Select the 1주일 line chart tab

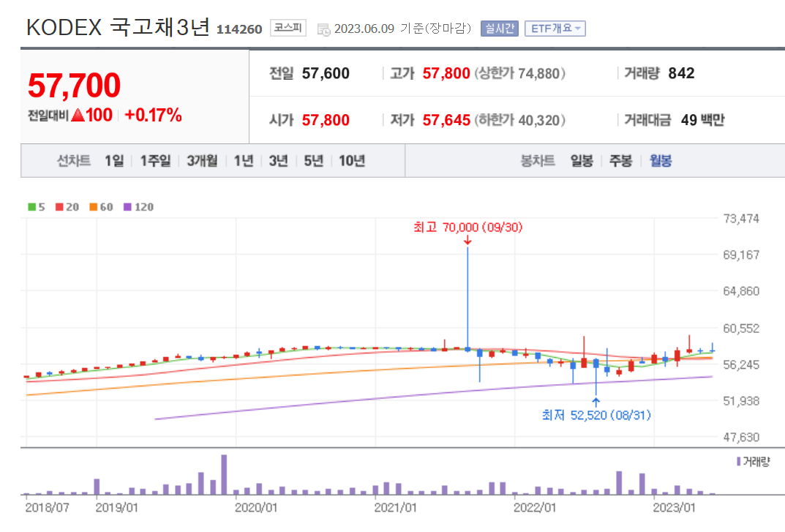click(x=155, y=161)
